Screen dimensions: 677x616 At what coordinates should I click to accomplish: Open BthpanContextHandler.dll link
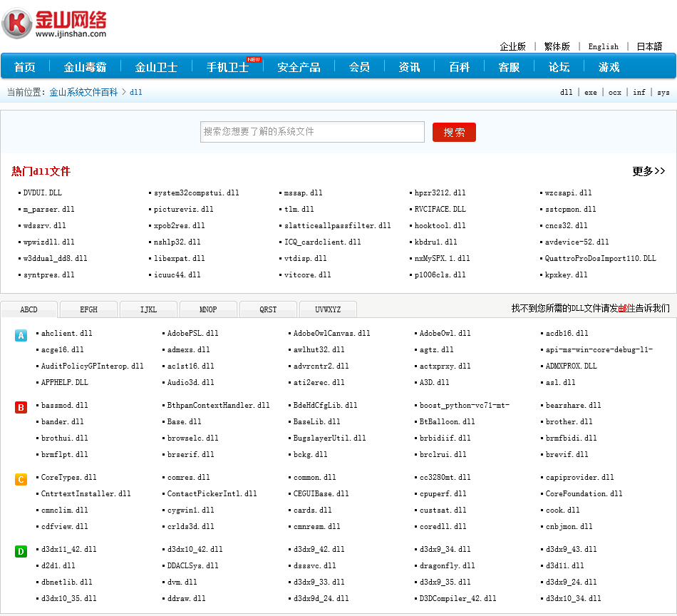219,405
